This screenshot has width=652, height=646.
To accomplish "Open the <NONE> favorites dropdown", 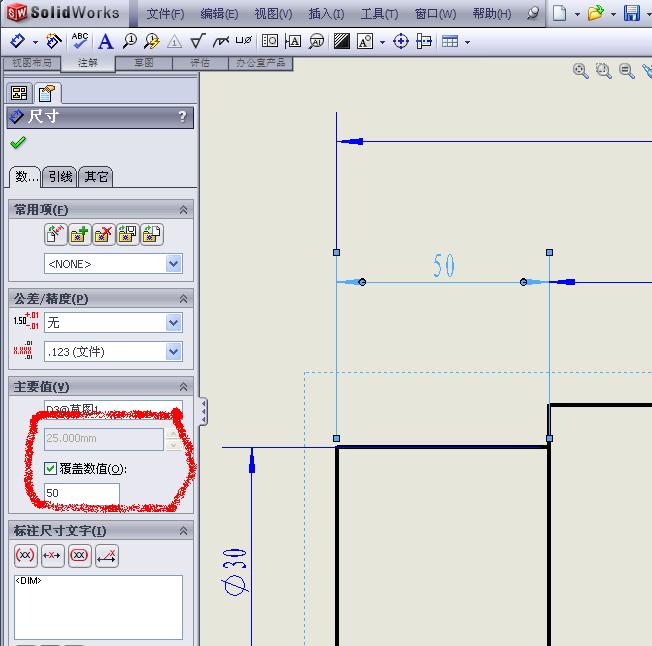I will [174, 264].
